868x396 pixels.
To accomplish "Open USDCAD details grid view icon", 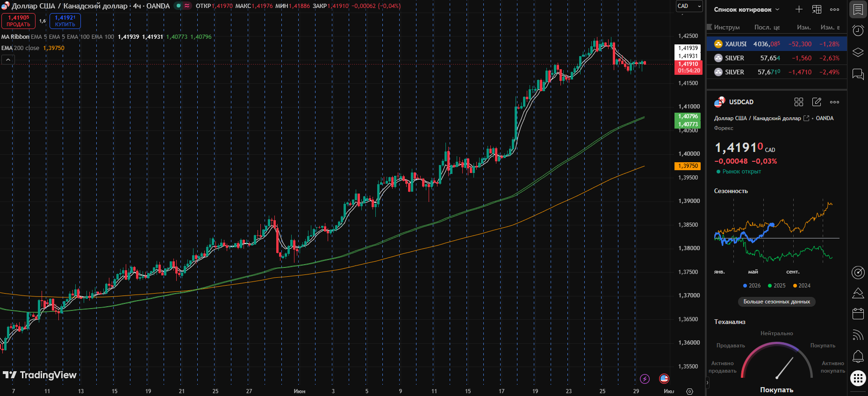I will coord(799,102).
